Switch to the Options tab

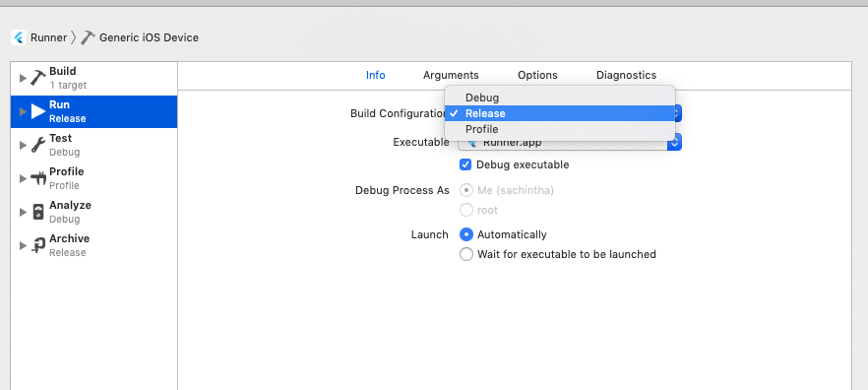click(x=537, y=75)
